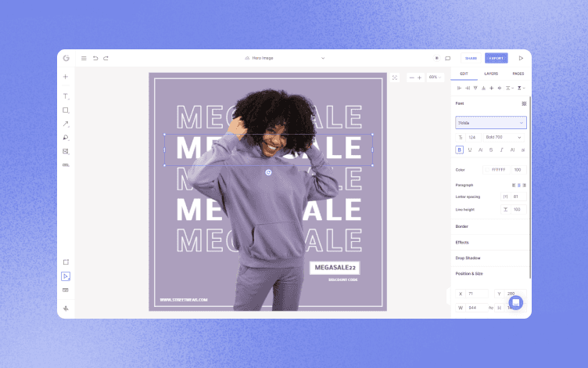Select the artboard frame tool
The image size is (588, 368).
pyautogui.click(x=66, y=262)
